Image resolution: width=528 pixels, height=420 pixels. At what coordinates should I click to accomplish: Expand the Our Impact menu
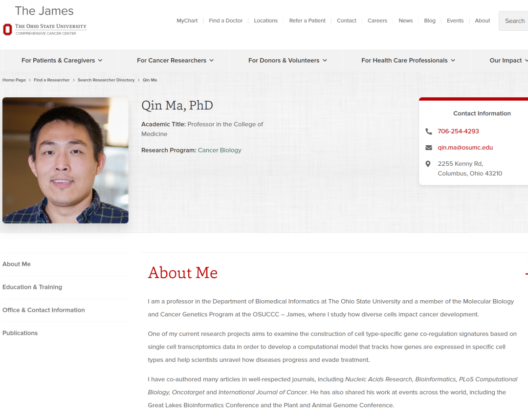pyautogui.click(x=508, y=60)
